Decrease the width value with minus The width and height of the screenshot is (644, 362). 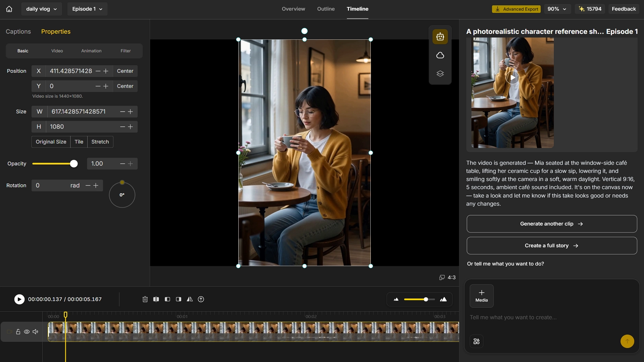pos(122,111)
